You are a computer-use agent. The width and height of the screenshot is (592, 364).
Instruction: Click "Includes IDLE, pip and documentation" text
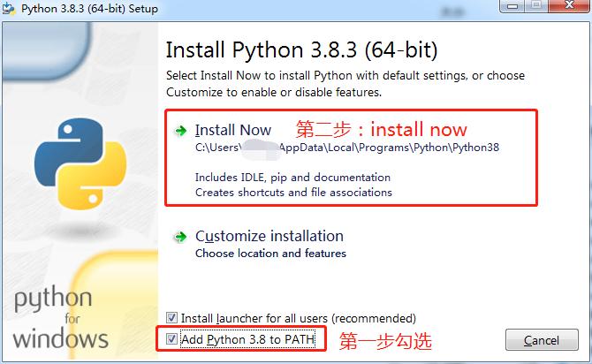pos(292,177)
